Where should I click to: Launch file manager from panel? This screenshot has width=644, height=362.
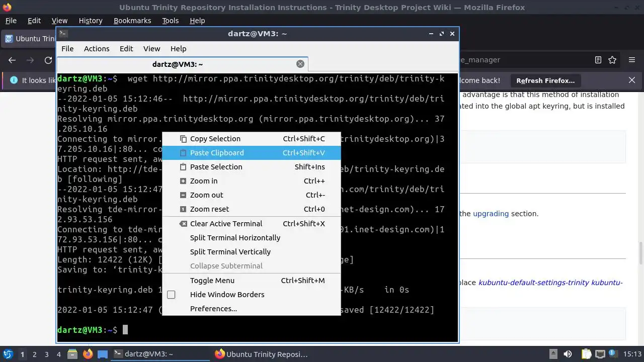[x=72, y=354]
